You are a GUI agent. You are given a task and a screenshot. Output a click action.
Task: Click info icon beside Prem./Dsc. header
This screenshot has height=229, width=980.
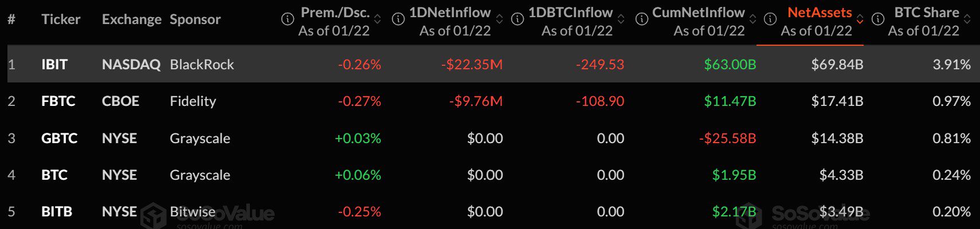coord(287,19)
